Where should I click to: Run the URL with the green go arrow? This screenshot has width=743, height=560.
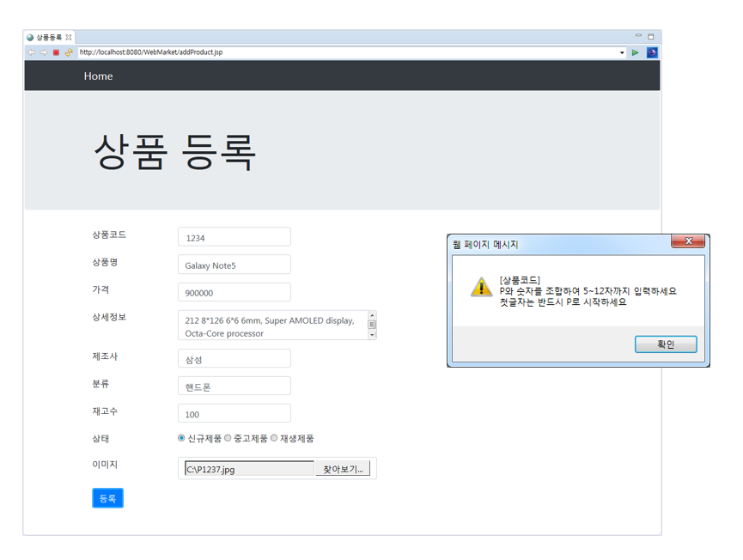tap(635, 52)
